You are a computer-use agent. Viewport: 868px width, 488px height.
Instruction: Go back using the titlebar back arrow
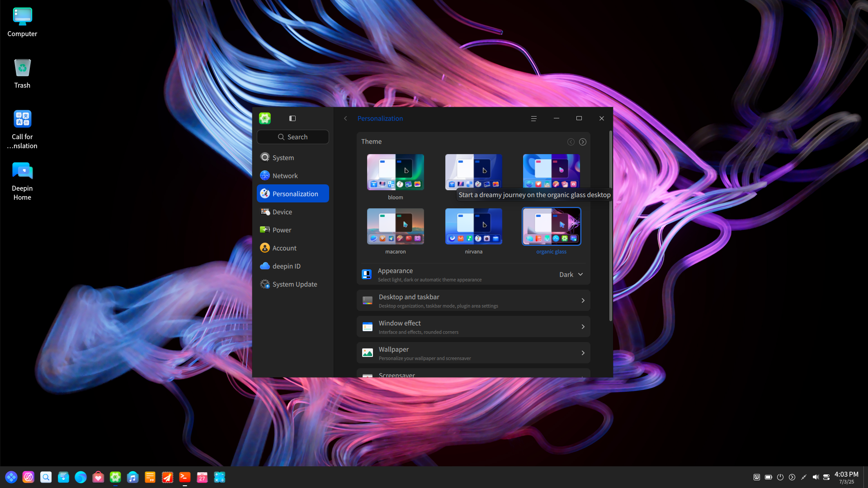coord(345,118)
